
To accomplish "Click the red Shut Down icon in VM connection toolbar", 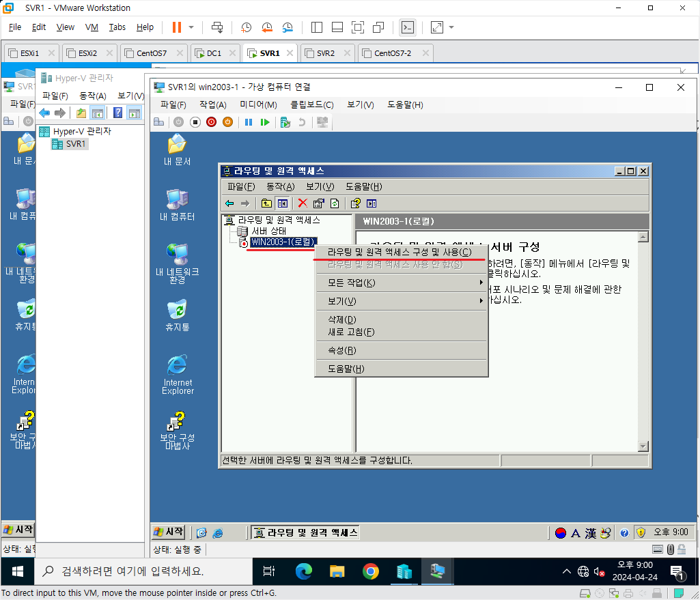I will [x=211, y=122].
